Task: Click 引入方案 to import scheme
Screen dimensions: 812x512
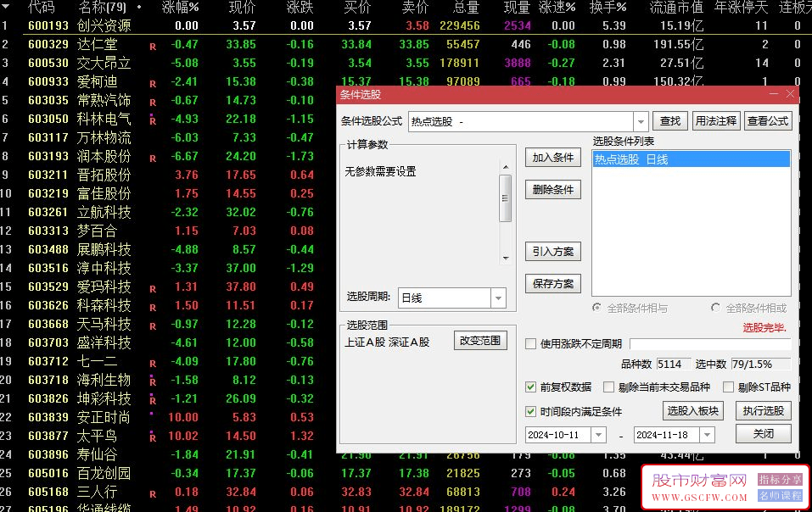Action: click(553, 252)
